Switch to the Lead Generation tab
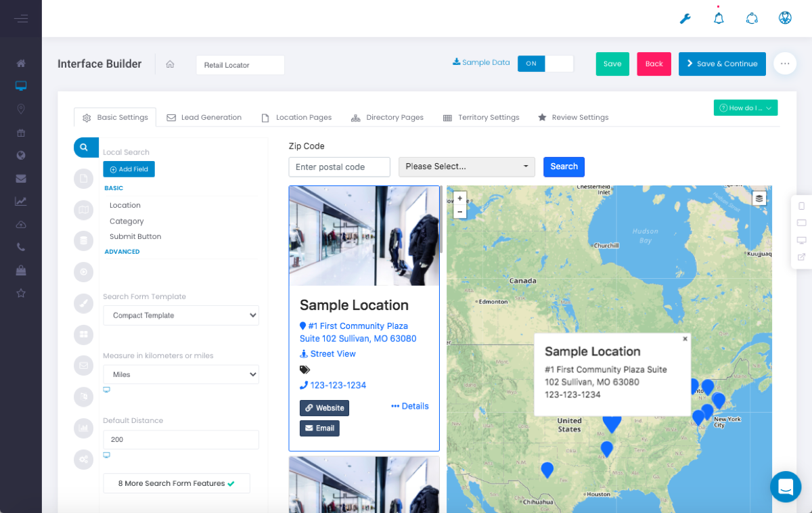 point(204,117)
